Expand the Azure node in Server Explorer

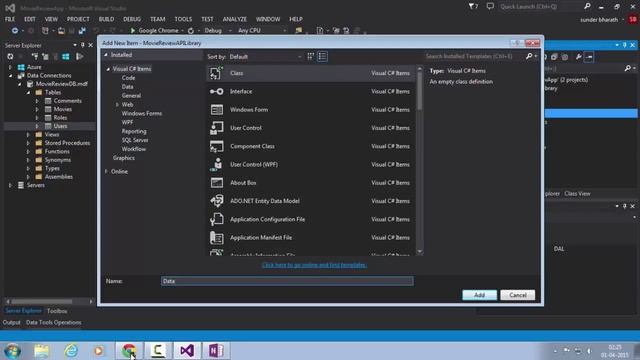11,67
